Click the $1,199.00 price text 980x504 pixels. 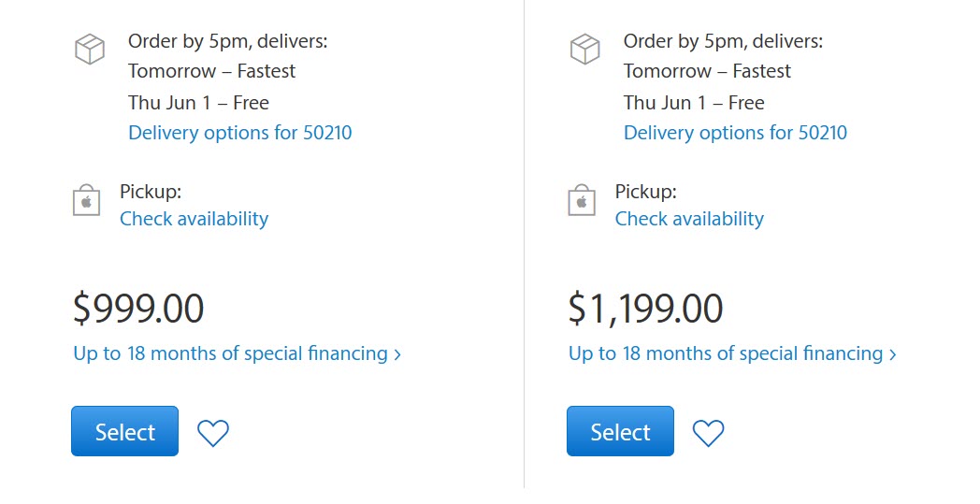645,310
